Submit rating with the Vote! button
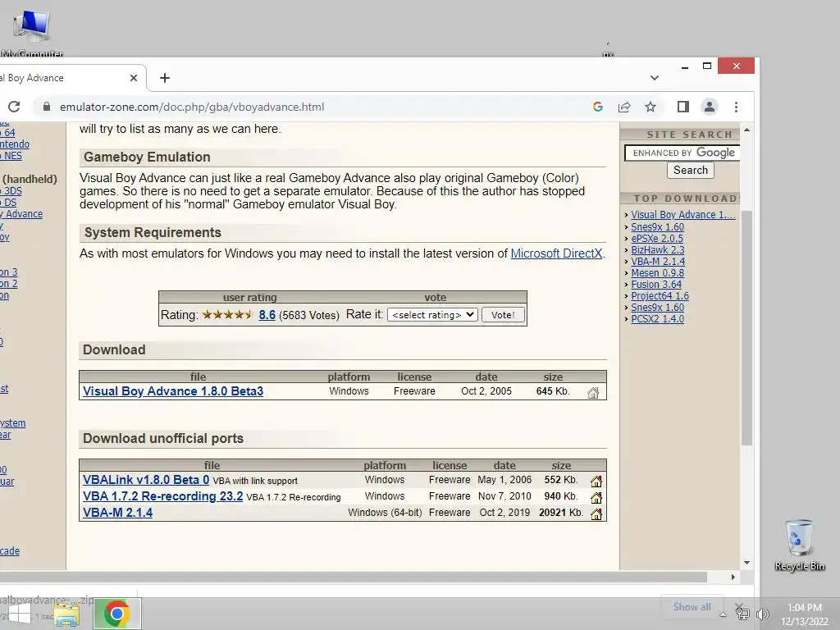 coord(503,314)
